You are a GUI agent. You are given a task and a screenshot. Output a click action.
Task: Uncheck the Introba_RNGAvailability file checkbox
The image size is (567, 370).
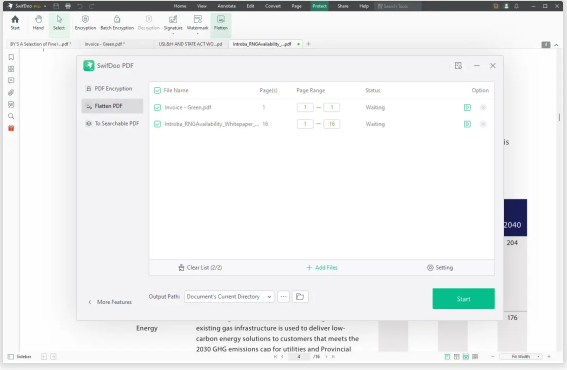pyautogui.click(x=157, y=124)
